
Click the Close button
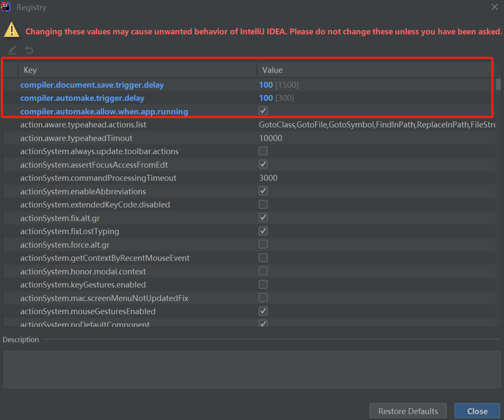coord(477,411)
